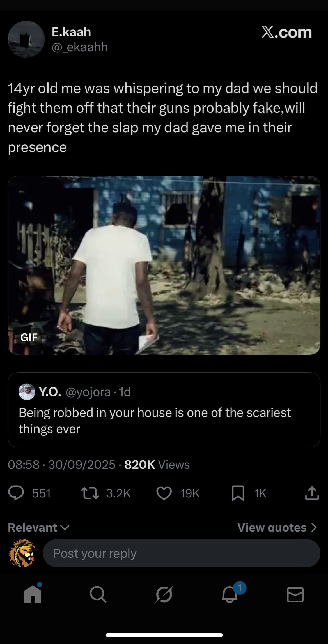Open View quotes link
The width and height of the screenshot is (328, 644).
(277, 527)
